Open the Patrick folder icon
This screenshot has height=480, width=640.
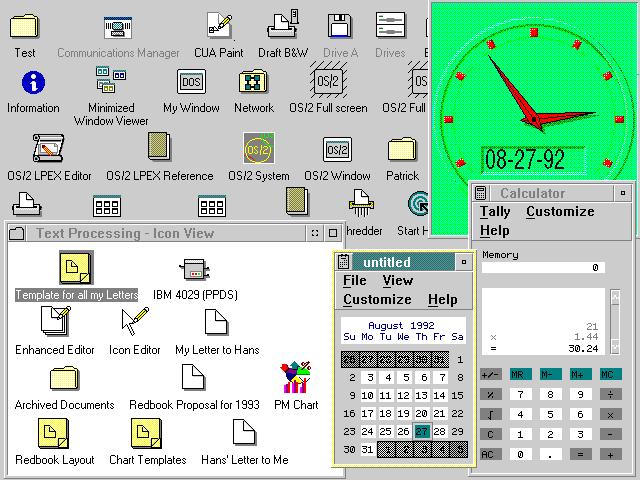tap(402, 149)
